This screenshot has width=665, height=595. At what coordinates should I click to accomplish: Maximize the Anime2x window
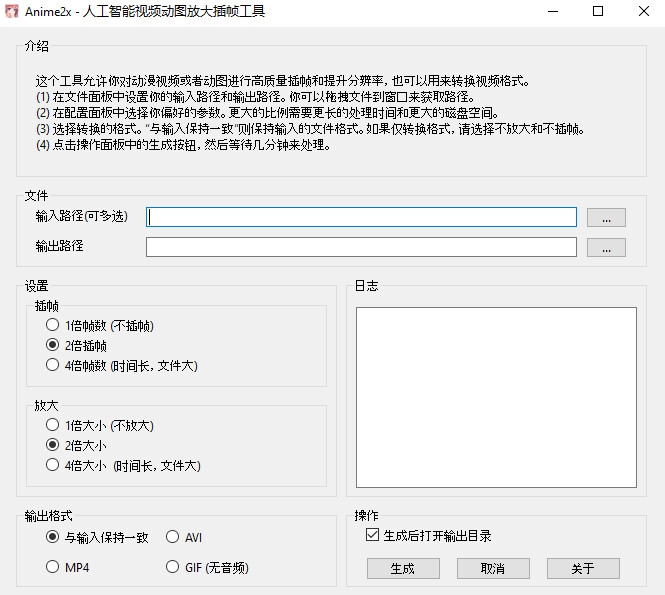click(598, 12)
